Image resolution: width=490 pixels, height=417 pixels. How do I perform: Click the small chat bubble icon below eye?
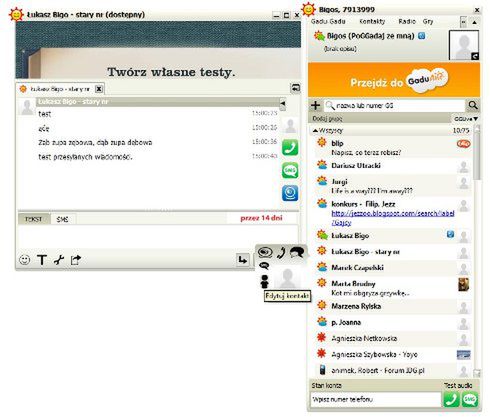[x=264, y=266]
